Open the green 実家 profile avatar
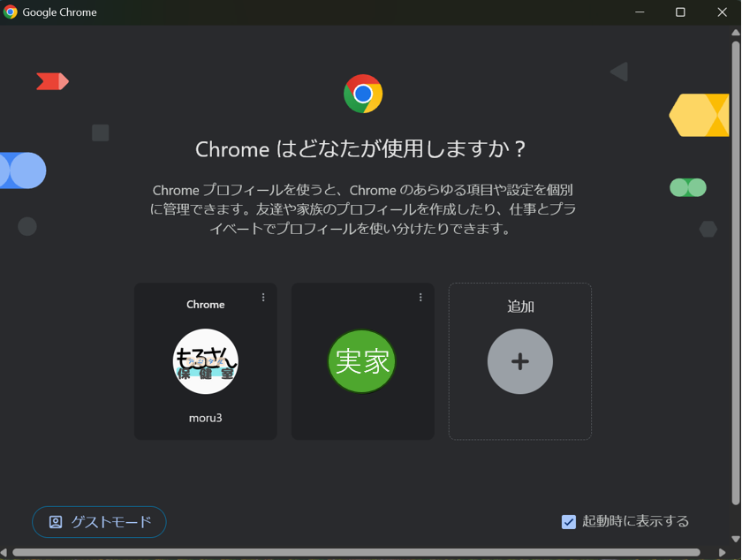This screenshot has height=560, width=742. click(x=362, y=361)
